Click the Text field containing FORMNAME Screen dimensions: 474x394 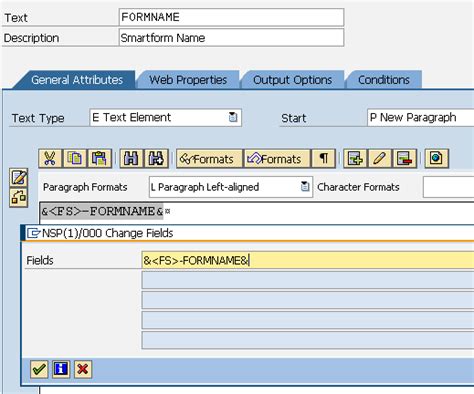pos(231,17)
